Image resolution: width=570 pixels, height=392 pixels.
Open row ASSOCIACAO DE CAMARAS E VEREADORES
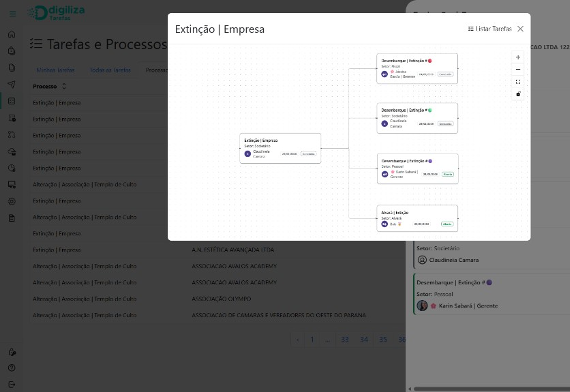point(217,315)
